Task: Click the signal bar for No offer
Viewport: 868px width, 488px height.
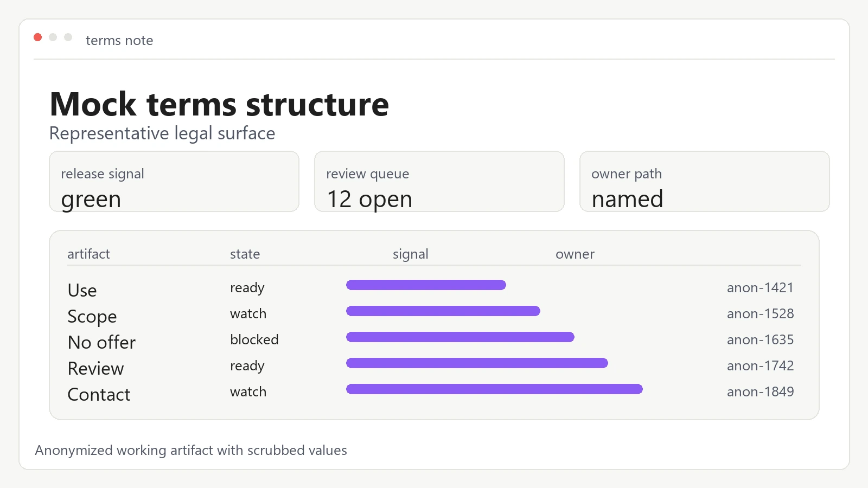Action: click(460, 337)
